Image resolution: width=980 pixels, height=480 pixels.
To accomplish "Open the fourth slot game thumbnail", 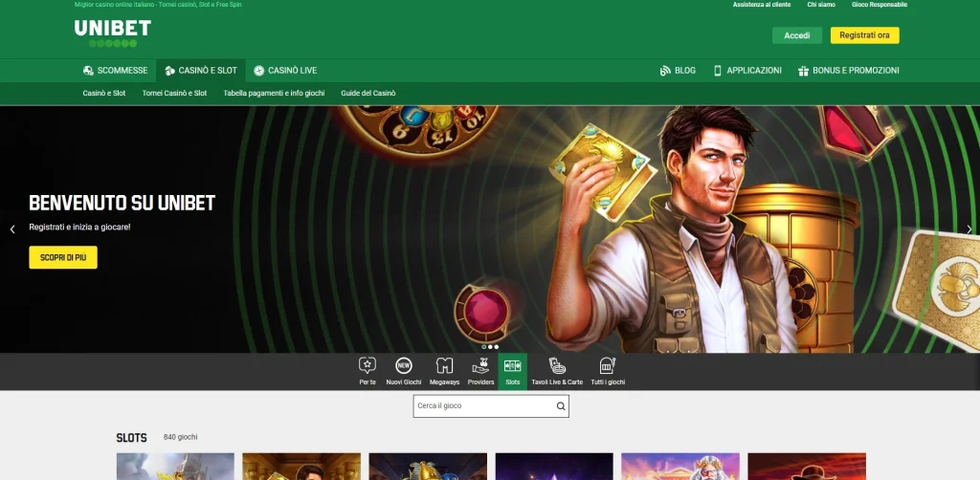I will pyautogui.click(x=554, y=467).
